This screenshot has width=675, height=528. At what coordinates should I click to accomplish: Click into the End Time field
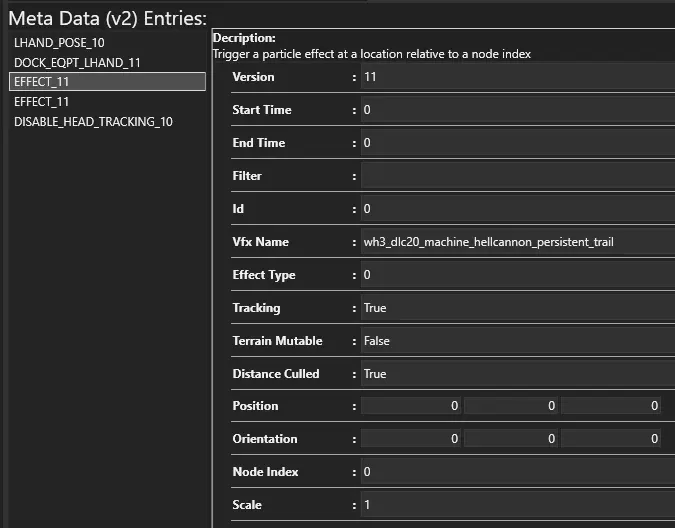(x=517, y=143)
